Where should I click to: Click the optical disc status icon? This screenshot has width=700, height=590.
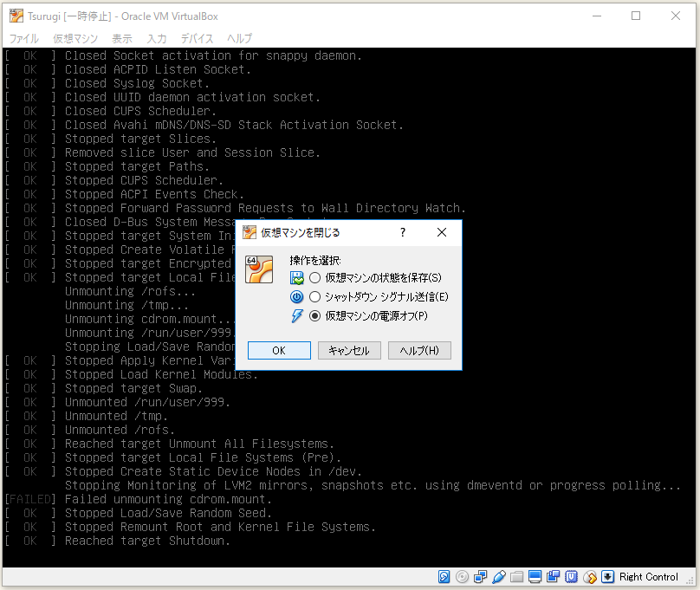(x=462, y=577)
